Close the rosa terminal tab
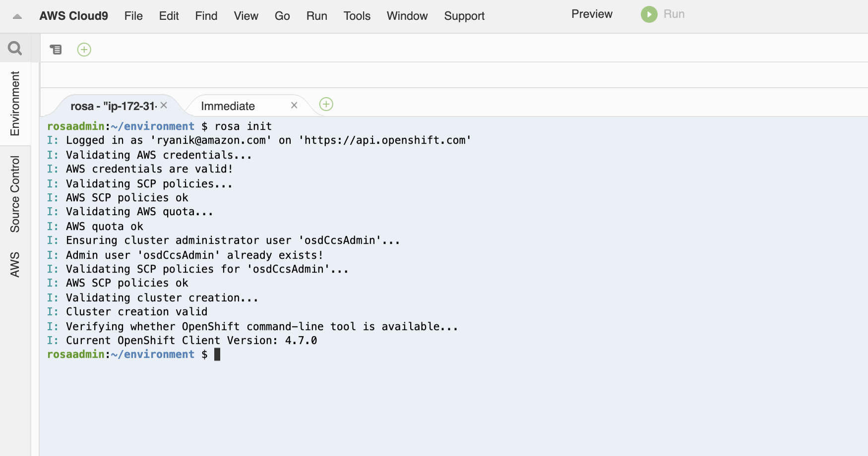 tap(164, 105)
